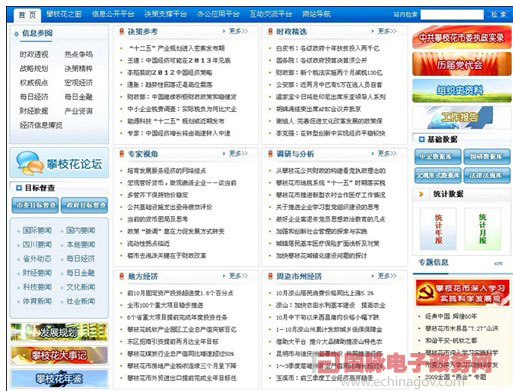Open the 国际要闻 news link
The height and width of the screenshot is (391, 513).
point(37,230)
